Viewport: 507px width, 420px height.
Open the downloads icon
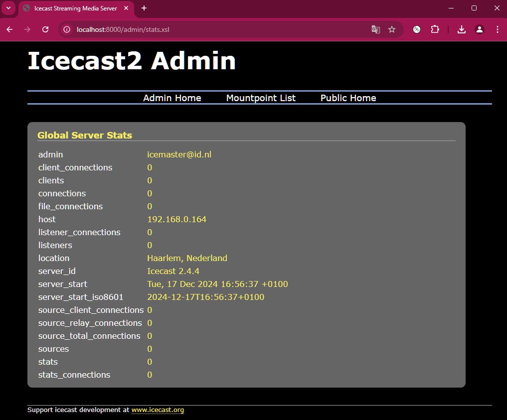[462, 29]
